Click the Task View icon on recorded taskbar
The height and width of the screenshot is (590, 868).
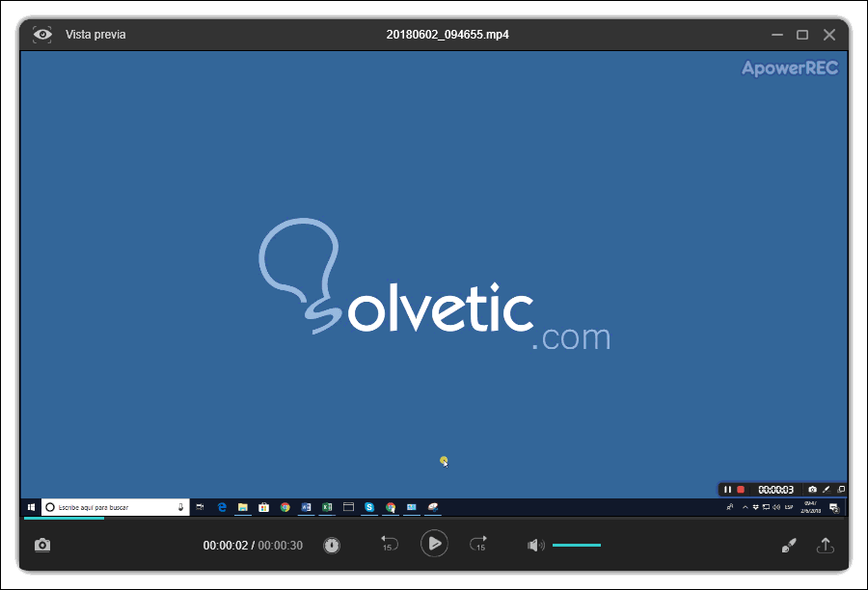(x=201, y=507)
